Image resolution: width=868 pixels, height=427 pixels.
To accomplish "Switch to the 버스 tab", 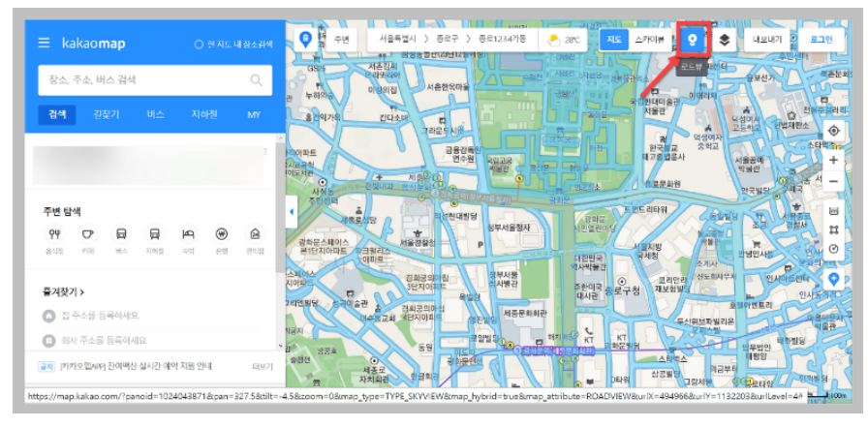I will (x=156, y=114).
